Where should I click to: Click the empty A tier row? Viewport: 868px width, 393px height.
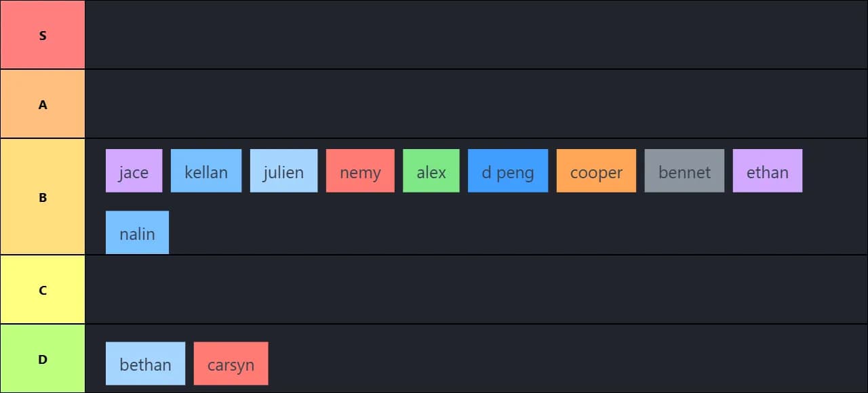[x=475, y=104]
